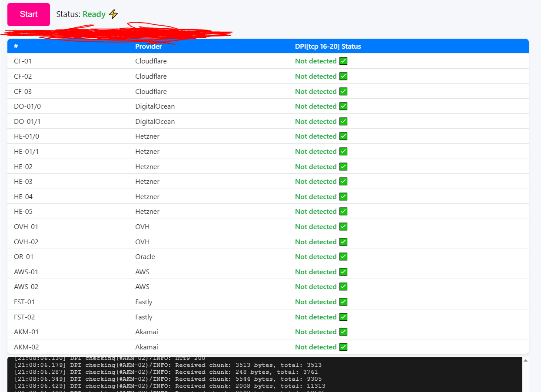Select the AKM-01 row ID cell

(26, 332)
